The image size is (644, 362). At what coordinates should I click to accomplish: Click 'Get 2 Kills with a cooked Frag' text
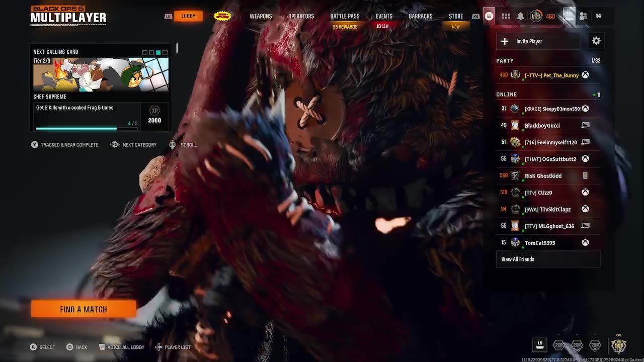coord(74,108)
